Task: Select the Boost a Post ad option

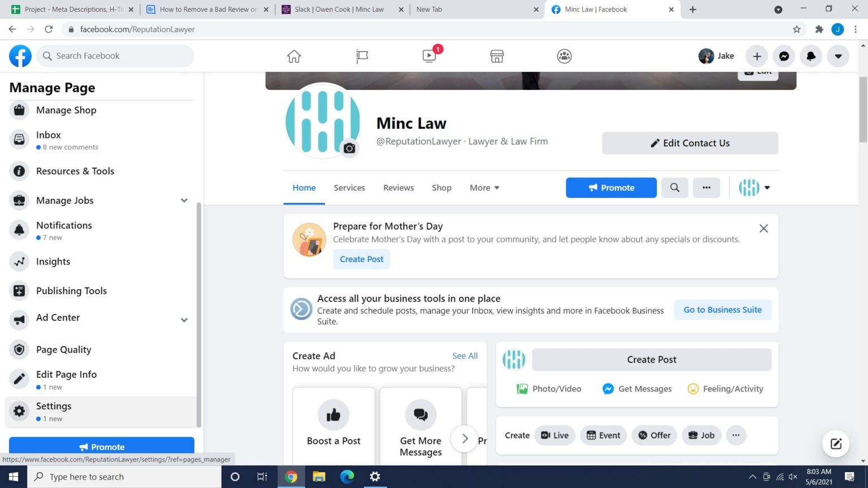Action: [x=333, y=426]
